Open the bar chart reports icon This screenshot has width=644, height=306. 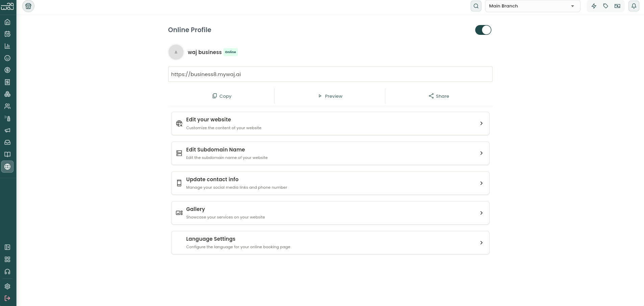tap(7, 46)
